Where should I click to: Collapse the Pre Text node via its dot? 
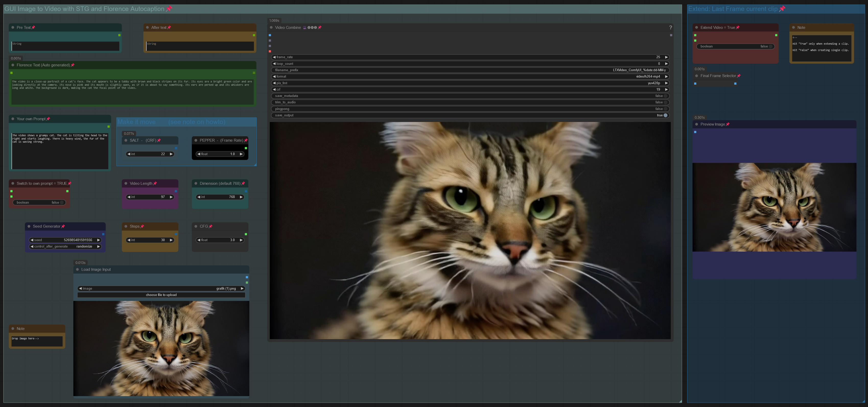pyautogui.click(x=13, y=28)
